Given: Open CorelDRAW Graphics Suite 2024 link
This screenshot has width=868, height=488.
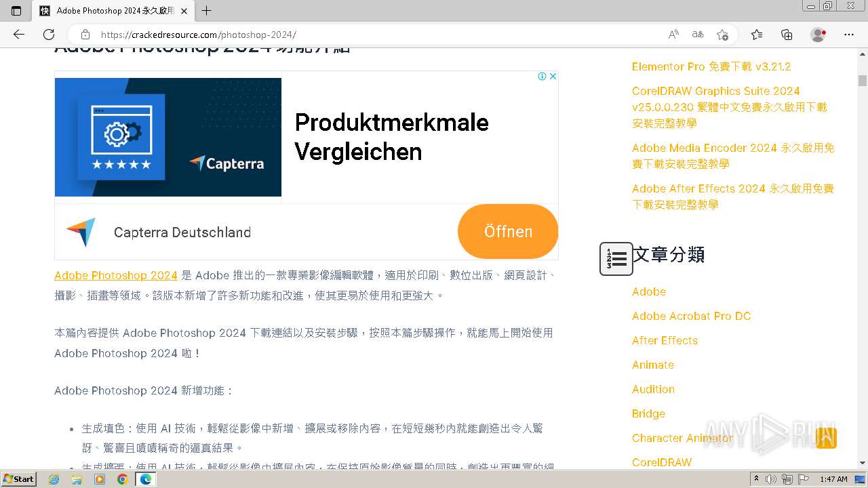Looking at the screenshot, I should (x=730, y=107).
